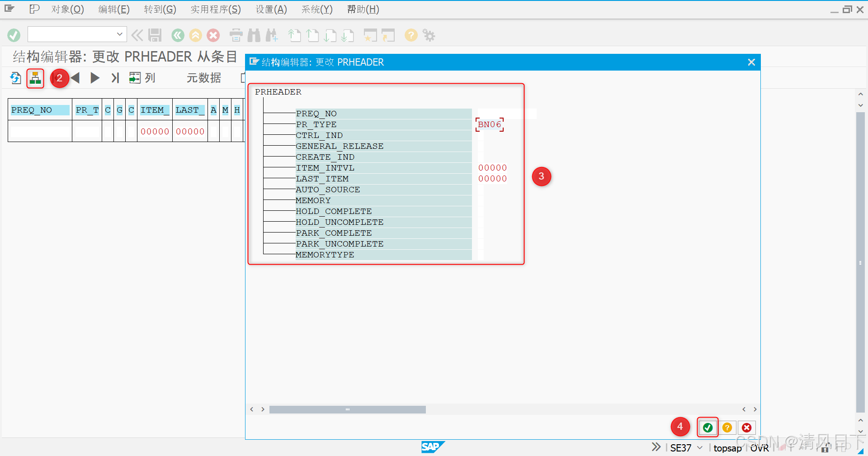868x456 pixels.
Task: Click the ITEM_ column header in table
Action: pyautogui.click(x=155, y=110)
